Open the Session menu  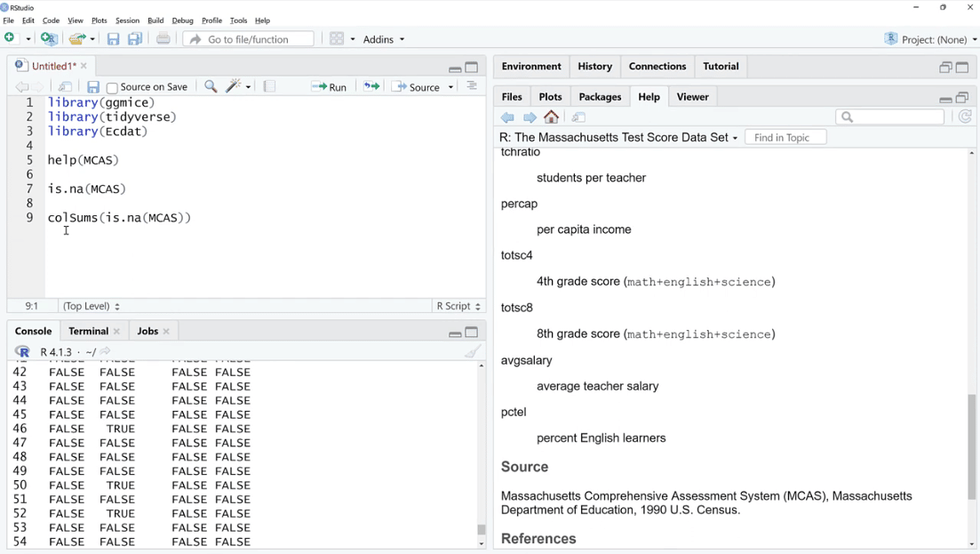tap(127, 20)
